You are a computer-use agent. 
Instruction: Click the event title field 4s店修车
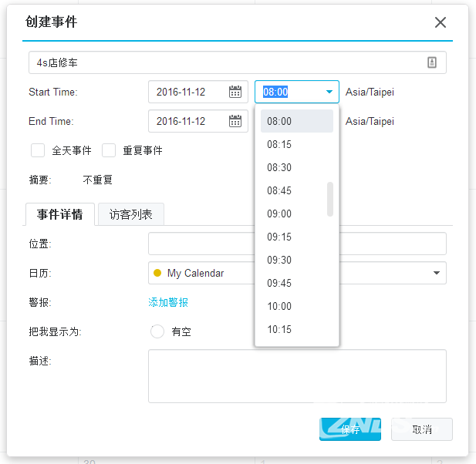coord(238,62)
